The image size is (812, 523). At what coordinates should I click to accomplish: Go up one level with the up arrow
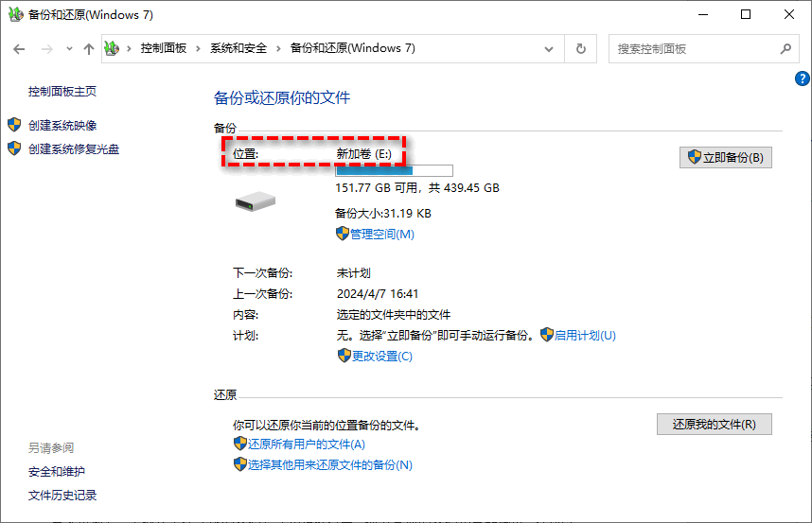[x=89, y=49]
